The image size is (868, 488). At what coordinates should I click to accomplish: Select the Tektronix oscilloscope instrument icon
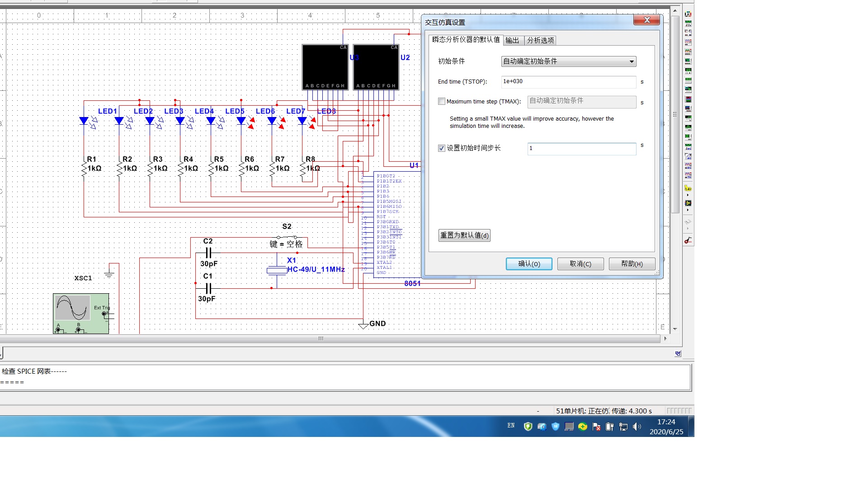pos(688,175)
